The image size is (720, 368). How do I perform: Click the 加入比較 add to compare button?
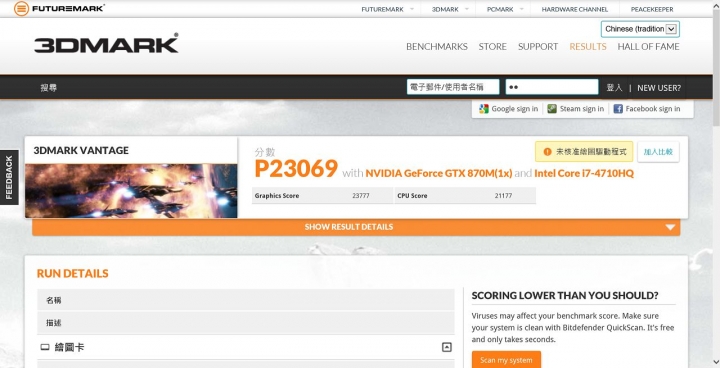[x=658, y=152]
